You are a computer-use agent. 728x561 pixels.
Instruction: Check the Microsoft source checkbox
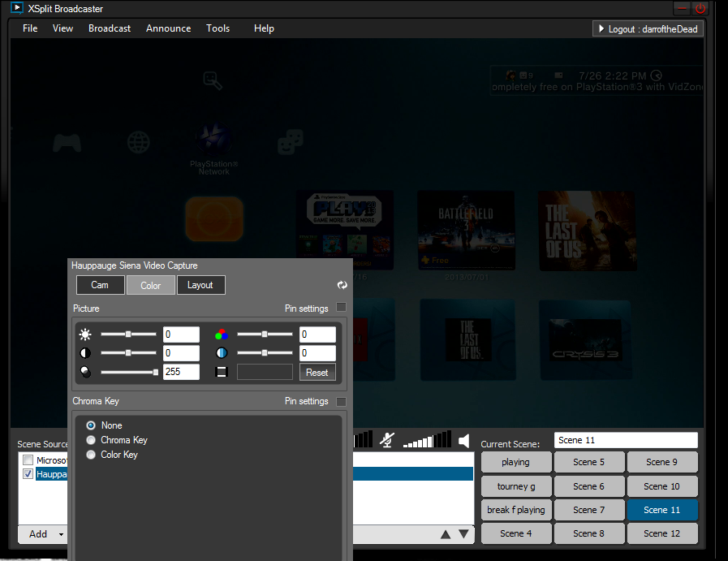point(28,460)
